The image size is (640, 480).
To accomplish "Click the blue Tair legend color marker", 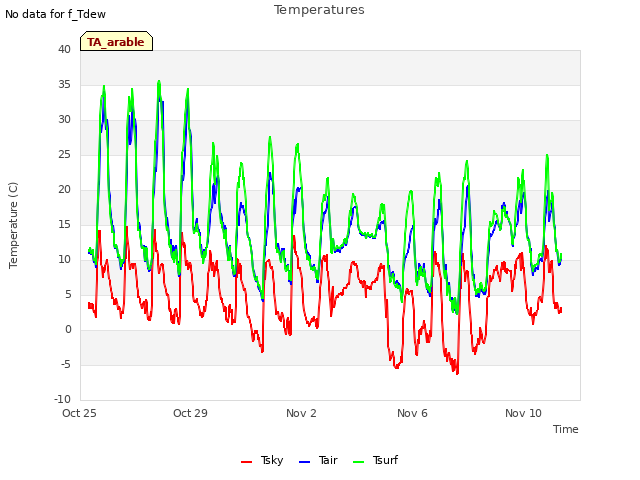I will pyautogui.click(x=304, y=462).
